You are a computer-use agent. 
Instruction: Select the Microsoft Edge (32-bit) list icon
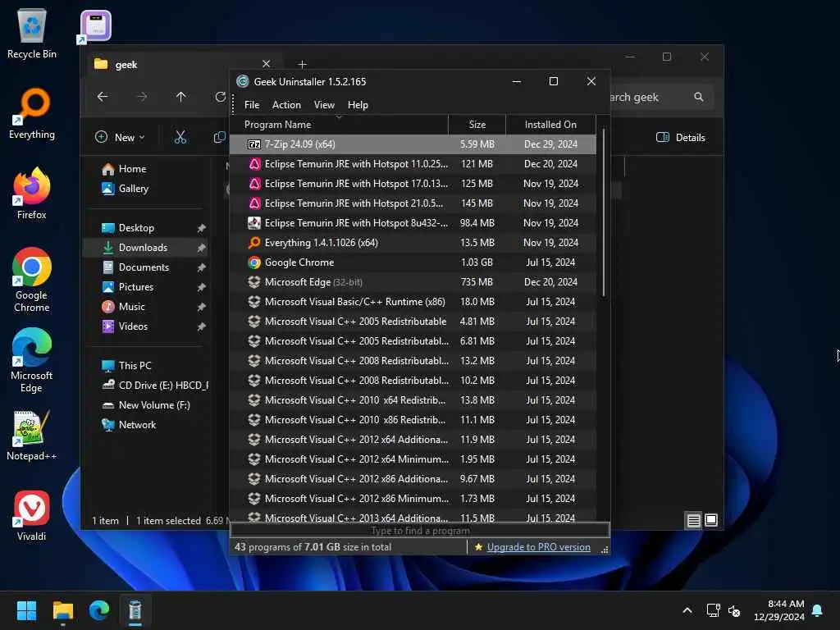[254, 282]
